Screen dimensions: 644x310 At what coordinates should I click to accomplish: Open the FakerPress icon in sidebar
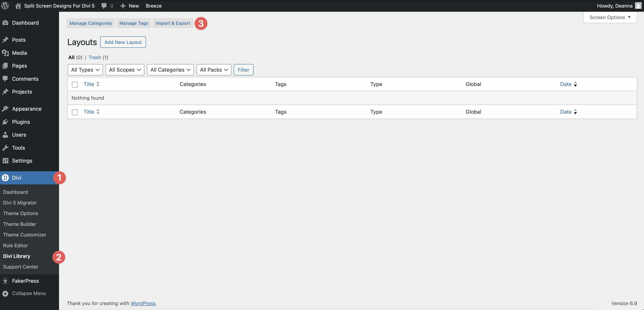coord(5,281)
